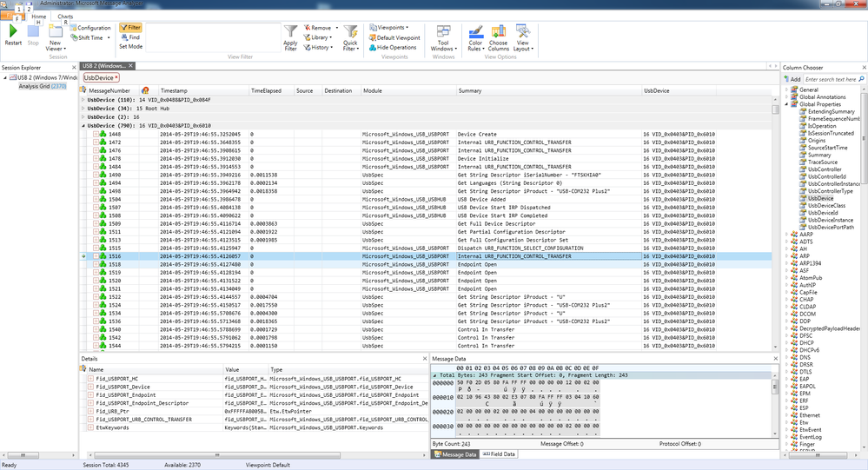Click the Column Chooser search magnifier icon
This screenshot has width=868, height=470.
pos(861,79)
